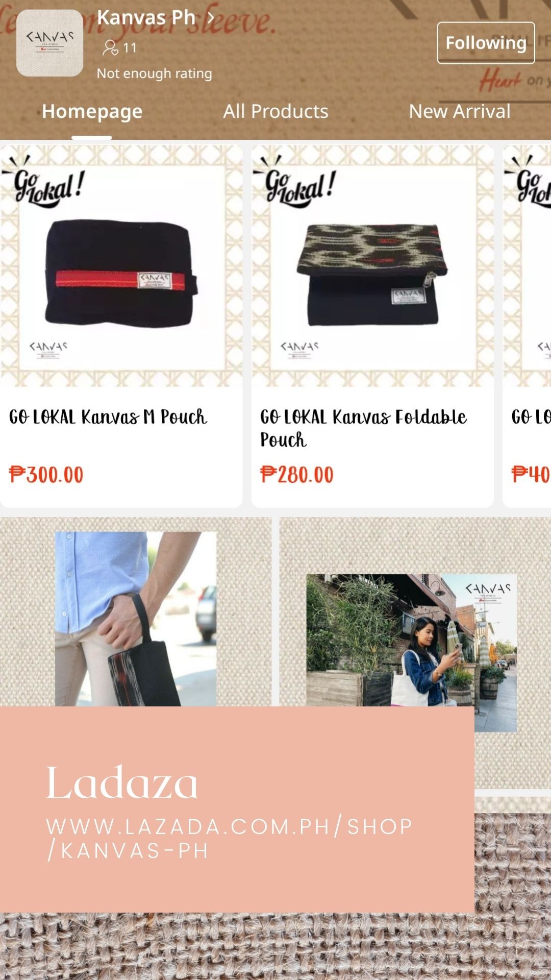Open the followers count icon
Screen dimensions: 551x980
pos(110,48)
